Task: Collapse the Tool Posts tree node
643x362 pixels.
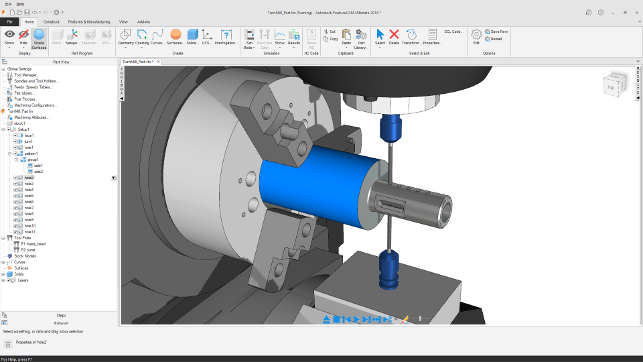Action: click(x=3, y=238)
